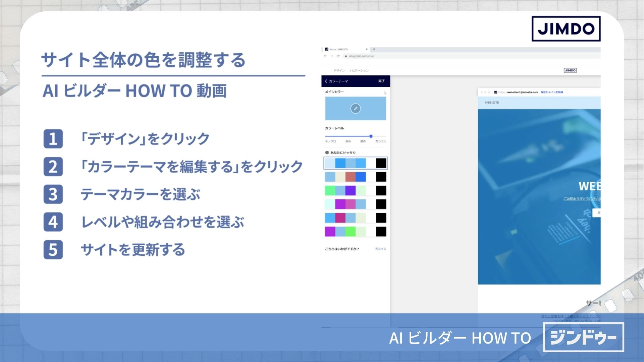
Task: Click the 表示する link
Action: pos(380,249)
